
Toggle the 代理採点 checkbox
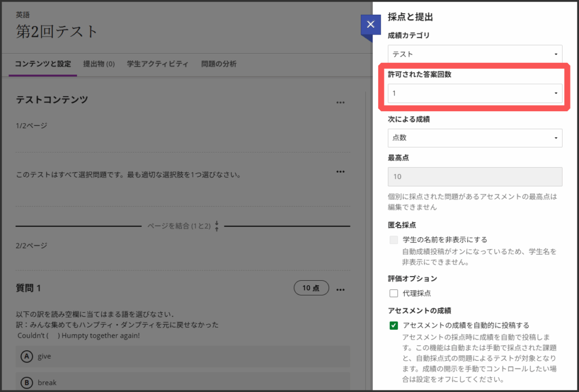(394, 293)
